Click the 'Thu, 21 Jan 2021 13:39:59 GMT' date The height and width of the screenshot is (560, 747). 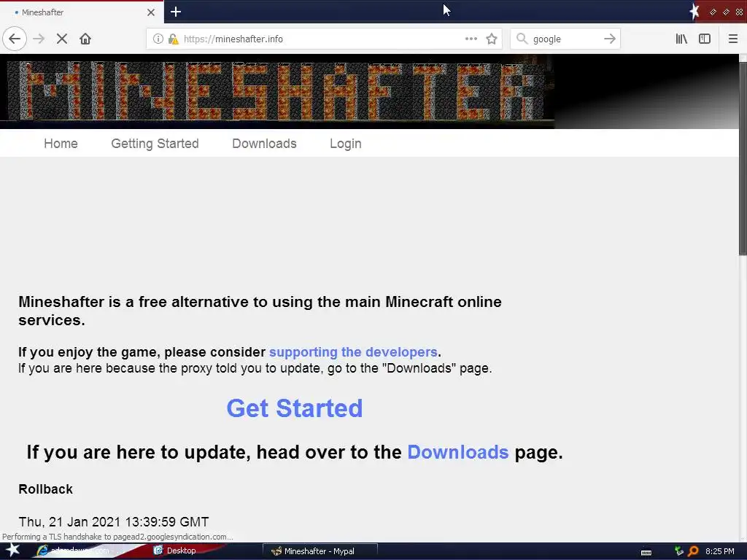pos(113,521)
